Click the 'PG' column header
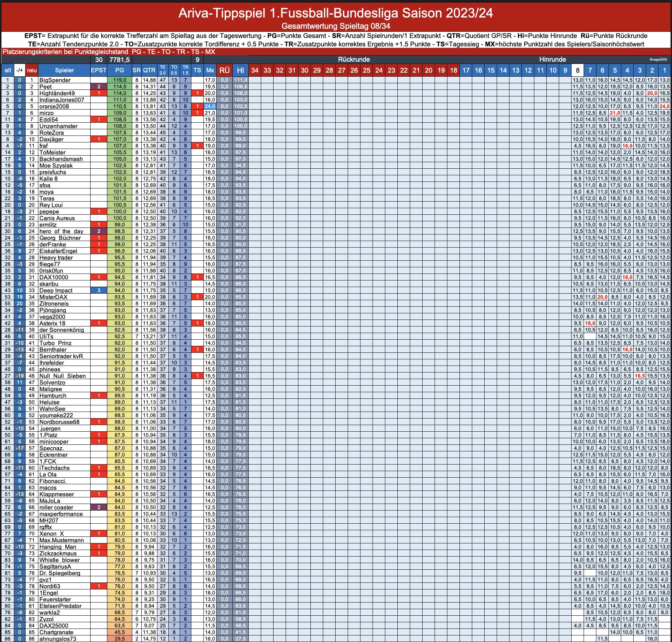The image size is (672, 642). tap(119, 70)
